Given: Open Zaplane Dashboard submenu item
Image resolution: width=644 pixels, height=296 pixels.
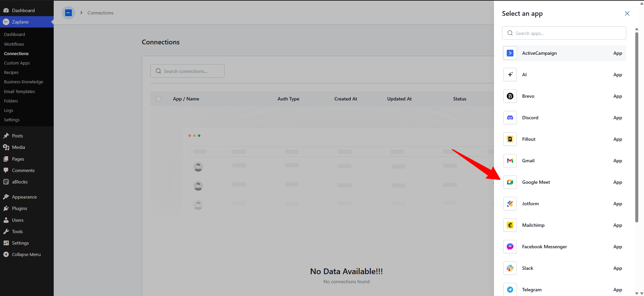Looking at the screenshot, I should coord(14,34).
